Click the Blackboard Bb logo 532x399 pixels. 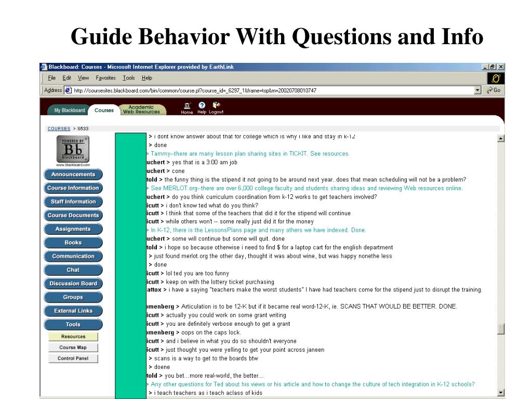point(73,149)
